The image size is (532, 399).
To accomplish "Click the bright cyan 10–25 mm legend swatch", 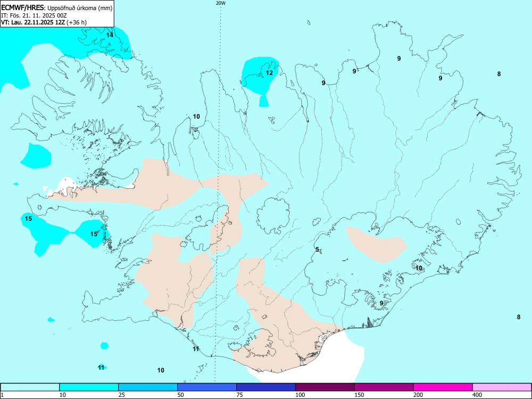I will pos(89,387).
